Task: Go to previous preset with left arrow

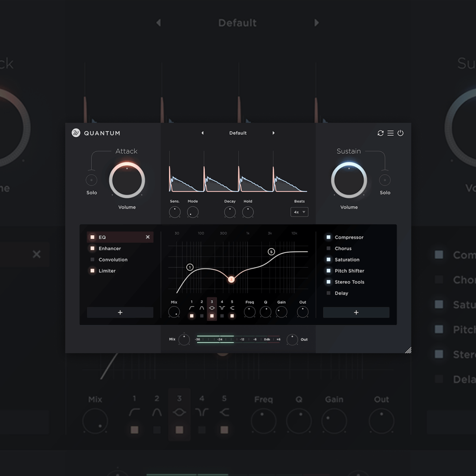Action: click(x=203, y=133)
